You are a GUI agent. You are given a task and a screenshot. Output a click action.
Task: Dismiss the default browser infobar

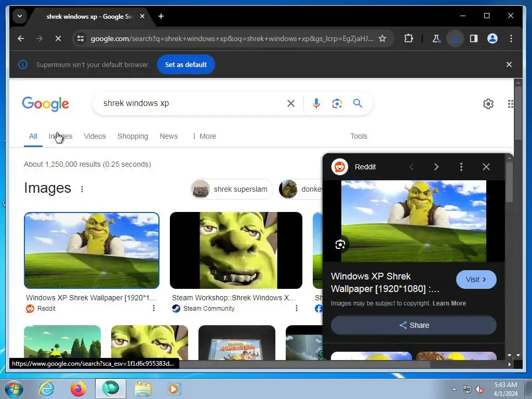[509, 64]
